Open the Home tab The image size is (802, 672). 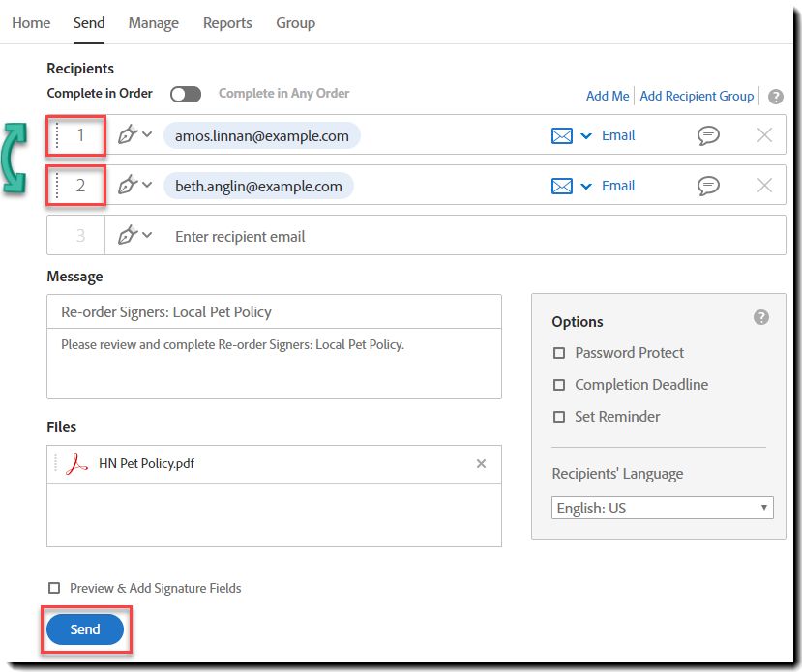31,23
